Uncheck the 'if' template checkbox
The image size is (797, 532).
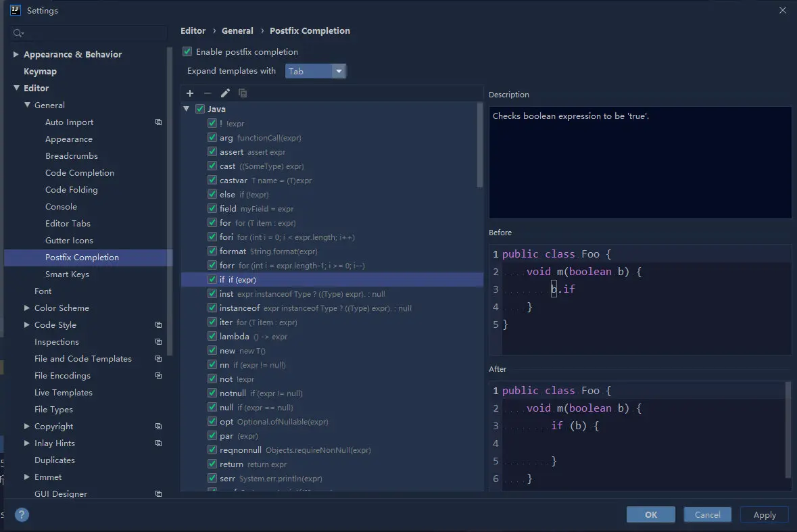(212, 279)
